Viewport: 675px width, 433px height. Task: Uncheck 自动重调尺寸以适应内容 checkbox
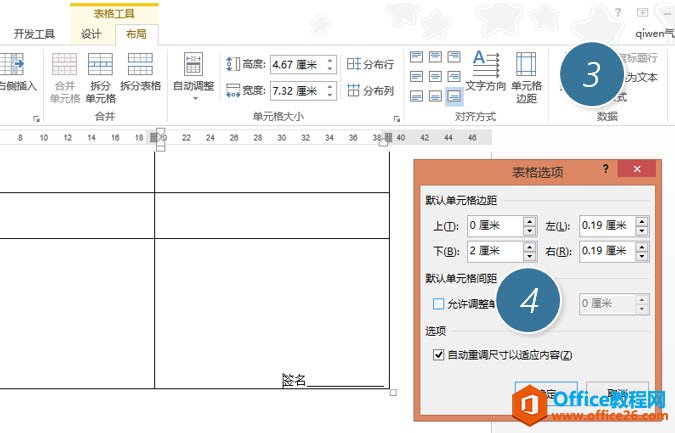tap(438, 354)
